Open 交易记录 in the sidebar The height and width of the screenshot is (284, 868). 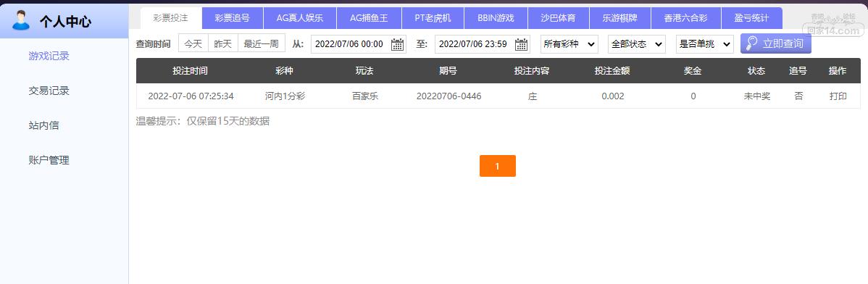pos(49,91)
